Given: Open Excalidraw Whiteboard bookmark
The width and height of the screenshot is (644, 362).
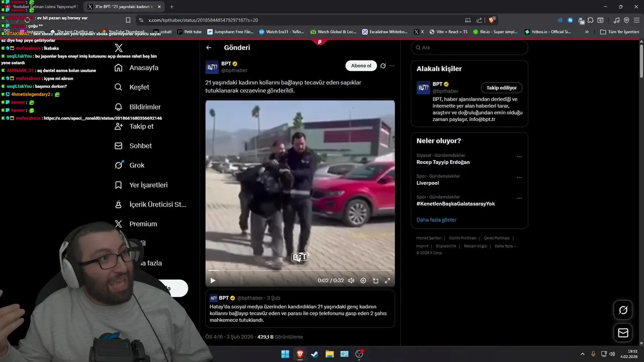Looking at the screenshot, I should coord(385,32).
